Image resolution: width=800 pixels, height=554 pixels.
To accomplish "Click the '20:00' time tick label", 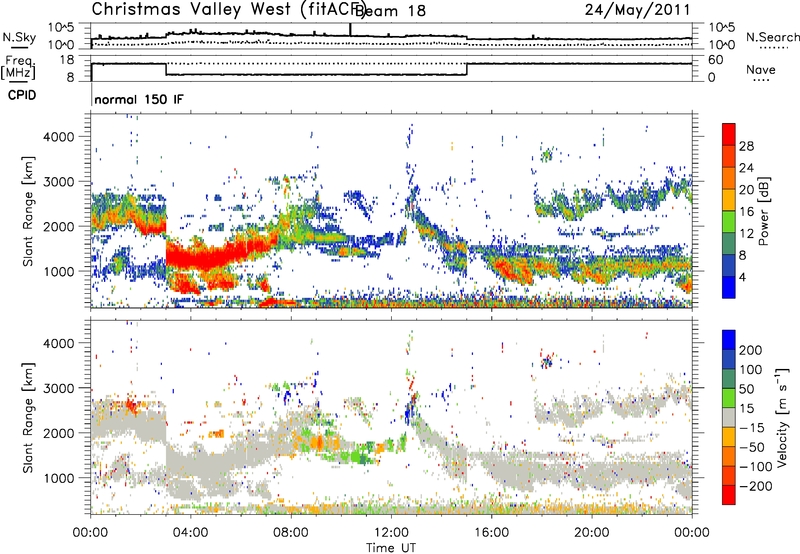I will (591, 533).
